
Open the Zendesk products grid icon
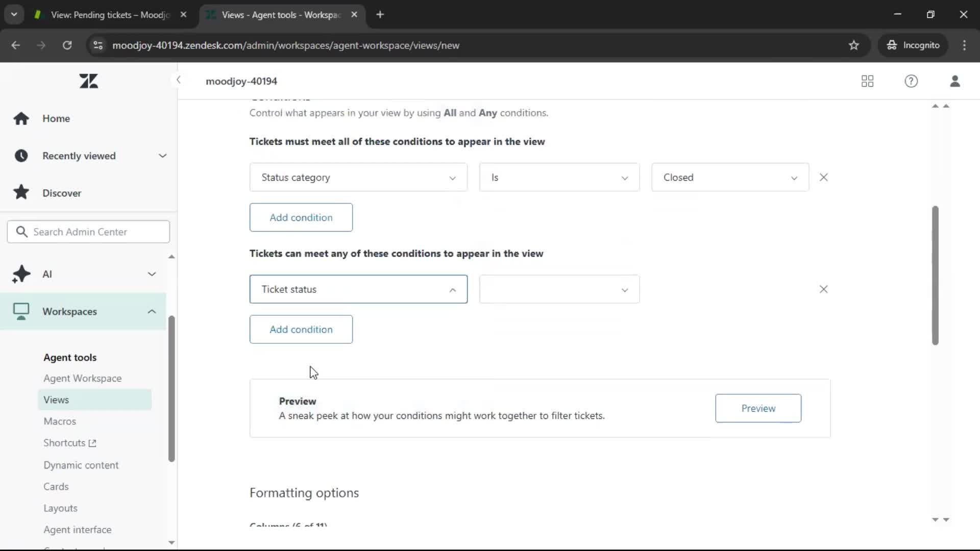(x=867, y=81)
